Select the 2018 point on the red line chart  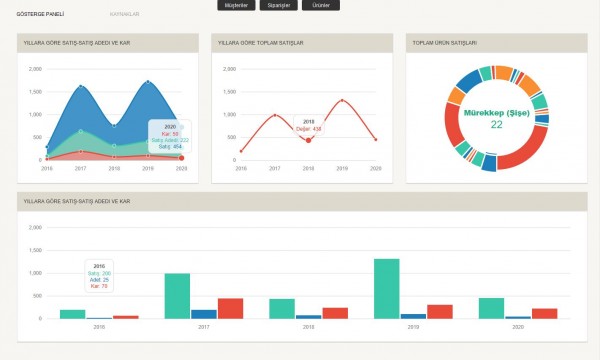(x=308, y=140)
